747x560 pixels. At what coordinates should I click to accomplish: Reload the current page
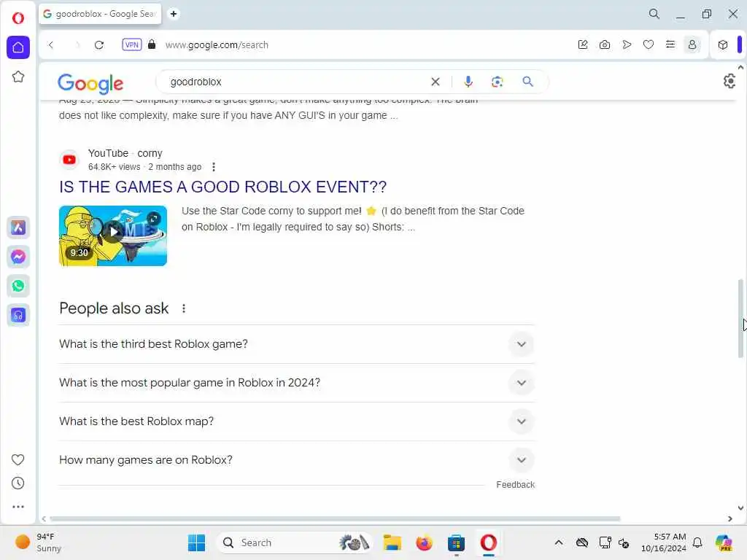pos(99,44)
